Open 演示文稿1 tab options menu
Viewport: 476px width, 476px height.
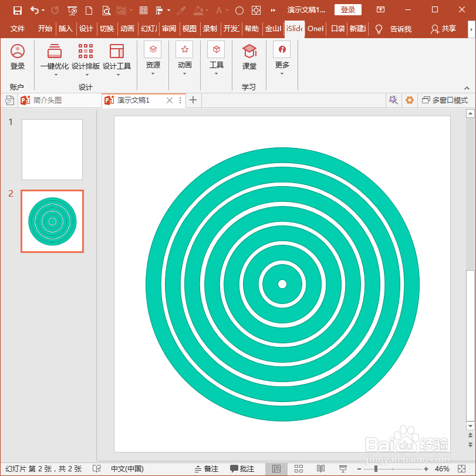click(x=180, y=100)
